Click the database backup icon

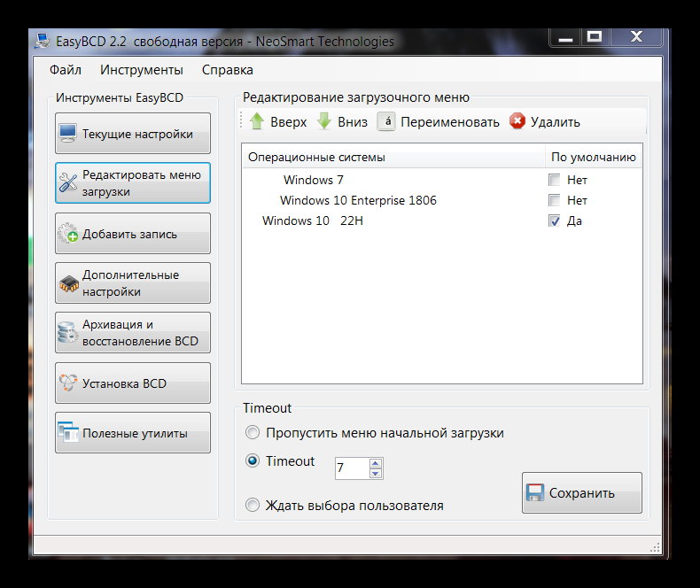pyautogui.click(x=68, y=333)
